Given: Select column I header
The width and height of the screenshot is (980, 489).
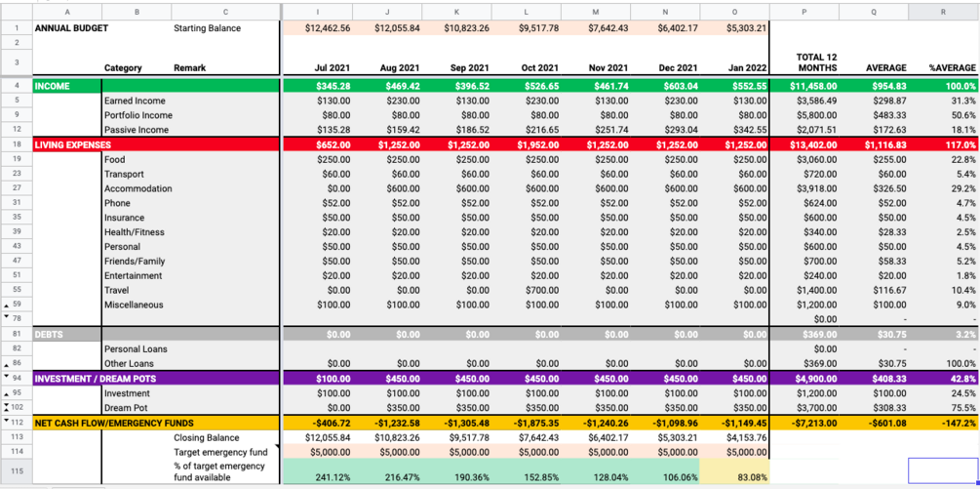Looking at the screenshot, I should (x=318, y=12).
